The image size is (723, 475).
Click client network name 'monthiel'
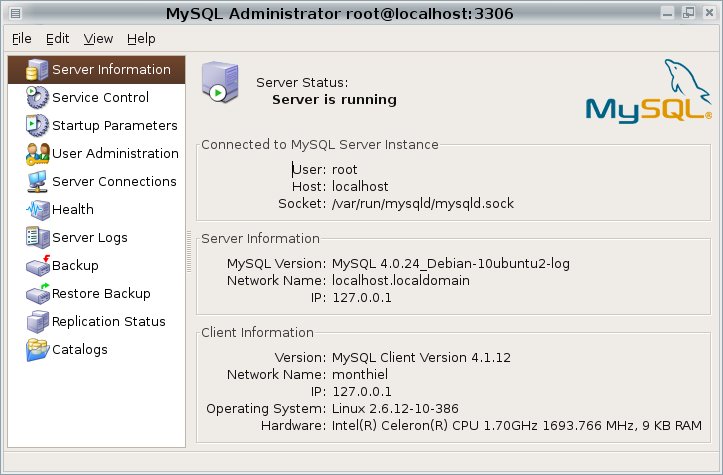(x=360, y=374)
